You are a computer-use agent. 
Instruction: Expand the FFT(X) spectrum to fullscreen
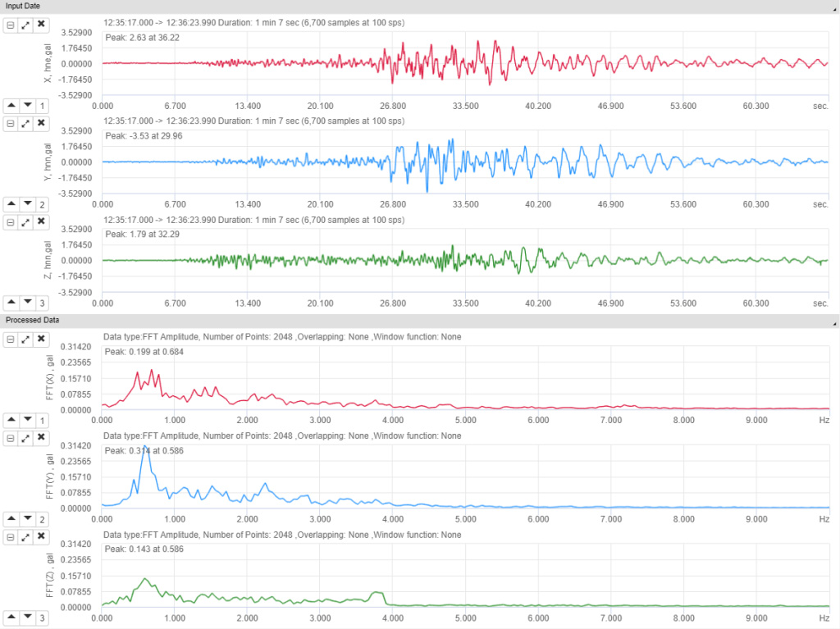[x=25, y=339]
